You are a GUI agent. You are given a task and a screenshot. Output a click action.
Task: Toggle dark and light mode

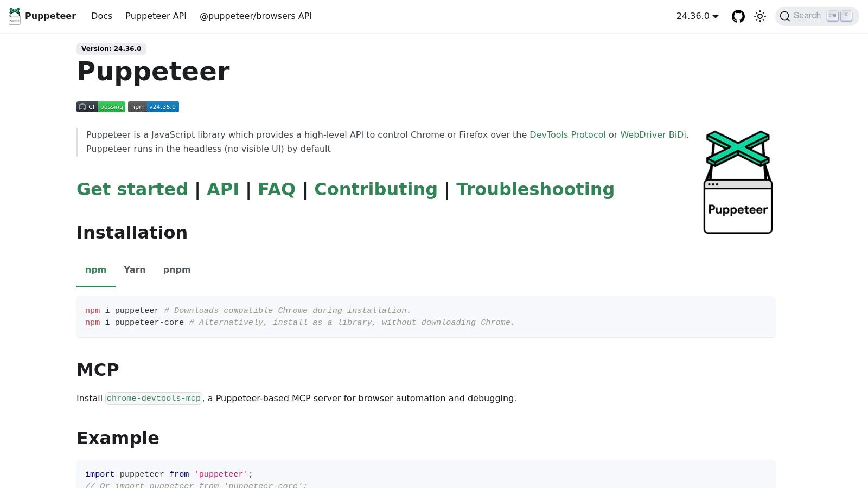760,16
